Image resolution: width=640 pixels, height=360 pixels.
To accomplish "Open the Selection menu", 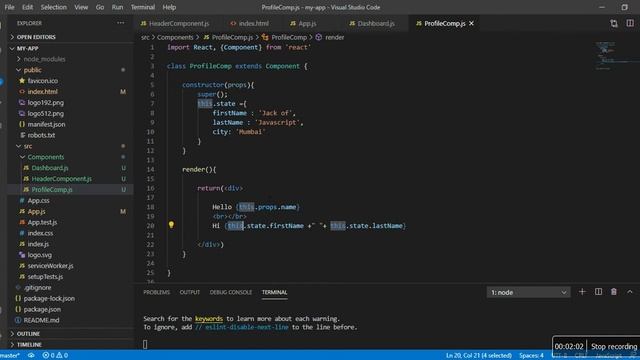I will [x=53, y=7].
